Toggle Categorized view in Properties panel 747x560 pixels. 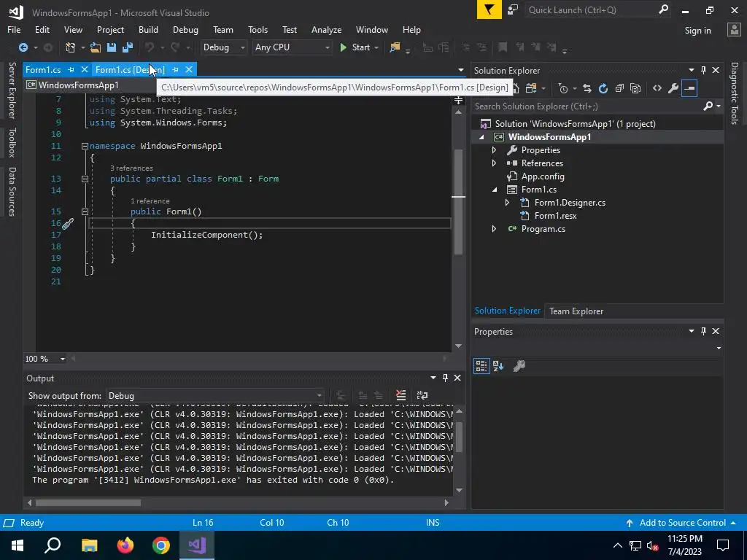click(x=481, y=366)
